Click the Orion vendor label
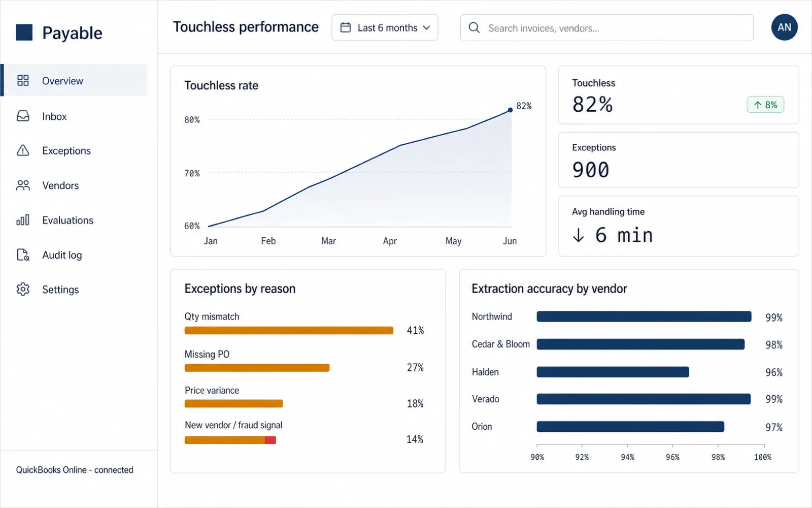This screenshot has height=508, width=812. click(x=482, y=427)
